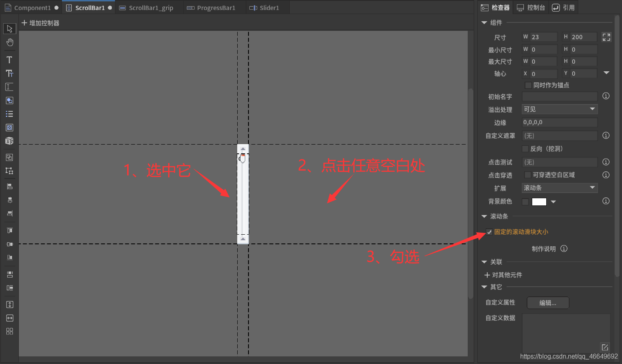This screenshot has height=364, width=622.
Task: Click the vertical double-arrow spacing icon
Action: [10, 305]
